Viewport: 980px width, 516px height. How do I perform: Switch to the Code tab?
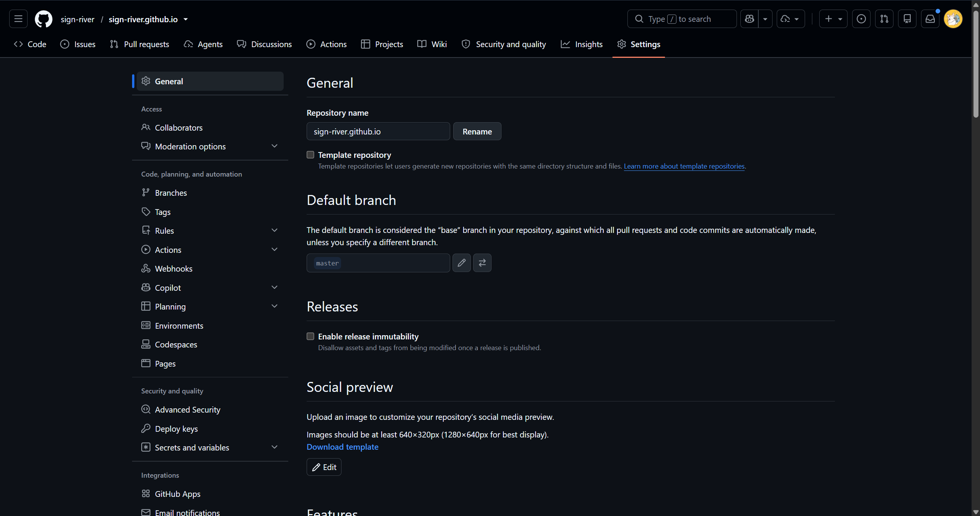coord(30,44)
